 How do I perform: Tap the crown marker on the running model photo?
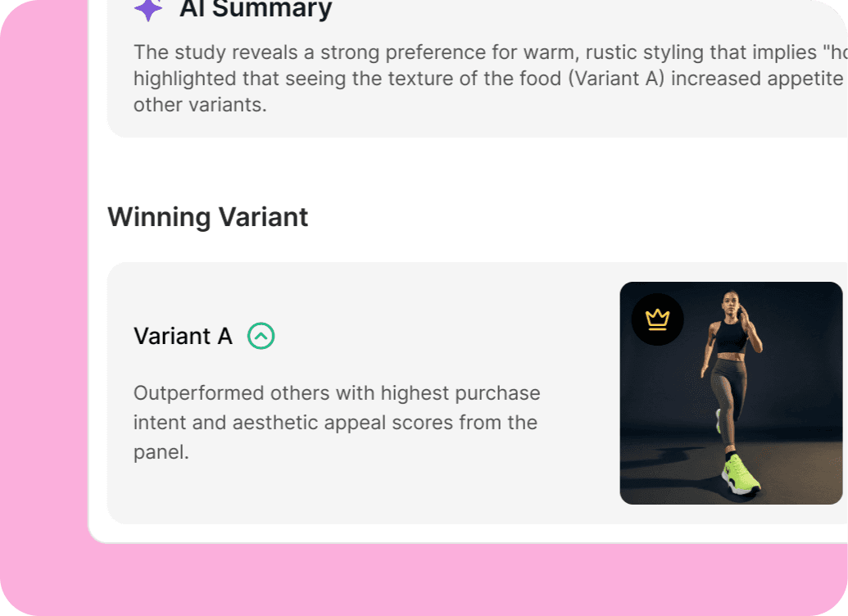(x=657, y=319)
